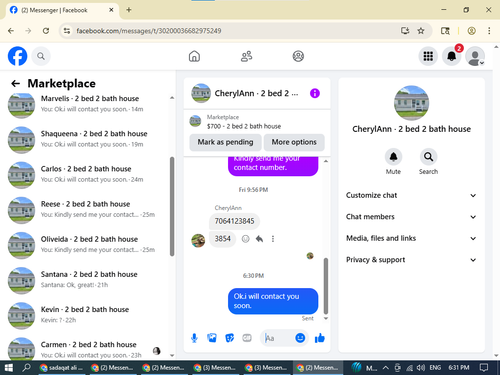The height and width of the screenshot is (375, 500).
Task: Open account profile avatar menu
Action: (x=475, y=56)
